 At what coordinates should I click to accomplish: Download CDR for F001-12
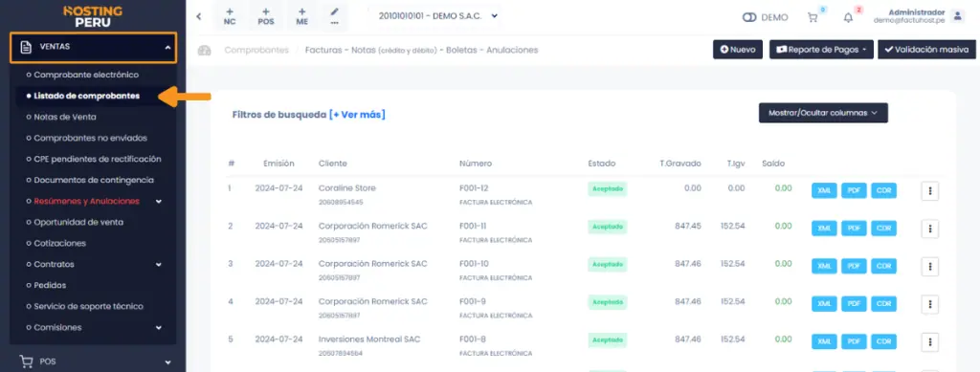pyautogui.click(x=883, y=191)
